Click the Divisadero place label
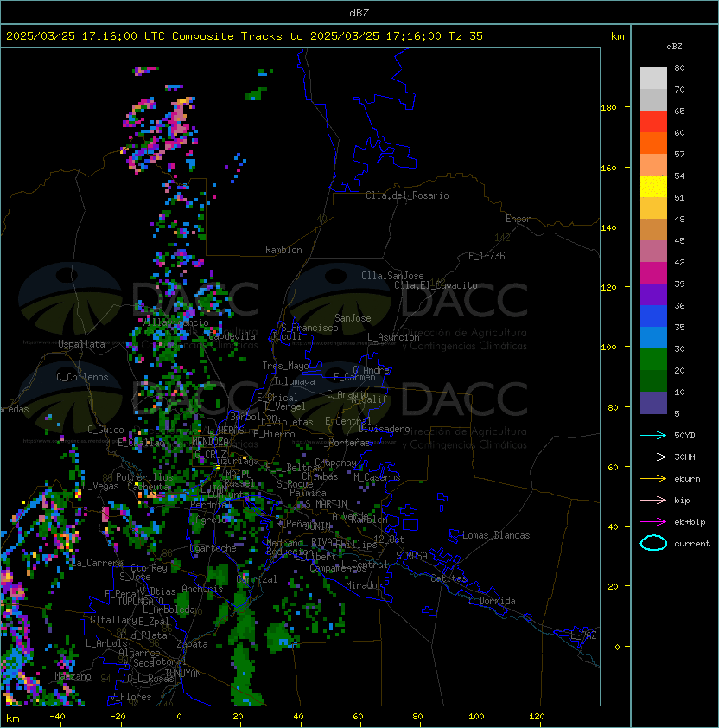The height and width of the screenshot is (728, 719). (x=385, y=429)
